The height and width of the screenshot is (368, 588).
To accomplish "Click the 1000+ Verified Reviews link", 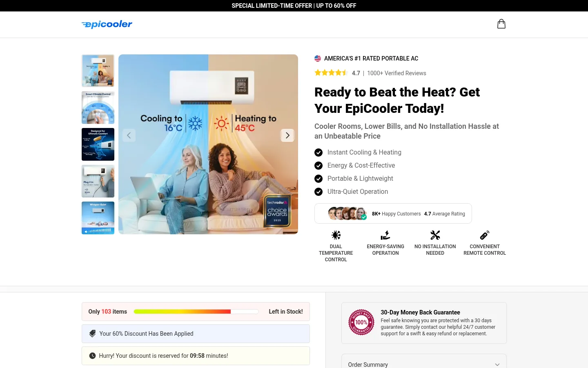I will coord(396,73).
